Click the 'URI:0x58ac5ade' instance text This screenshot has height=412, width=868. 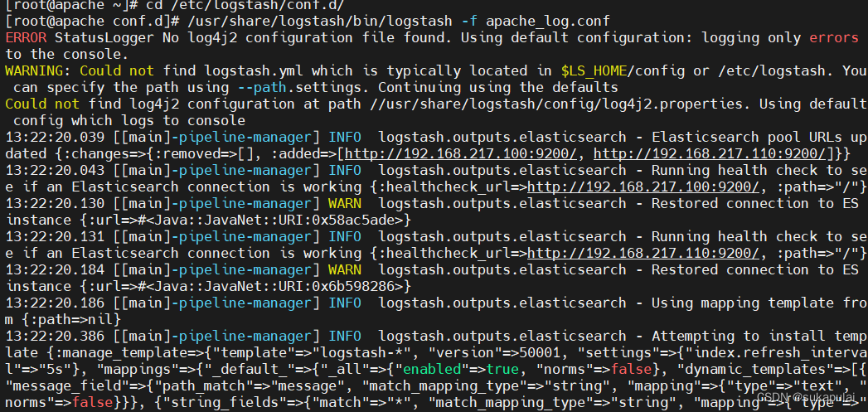tap(341, 220)
